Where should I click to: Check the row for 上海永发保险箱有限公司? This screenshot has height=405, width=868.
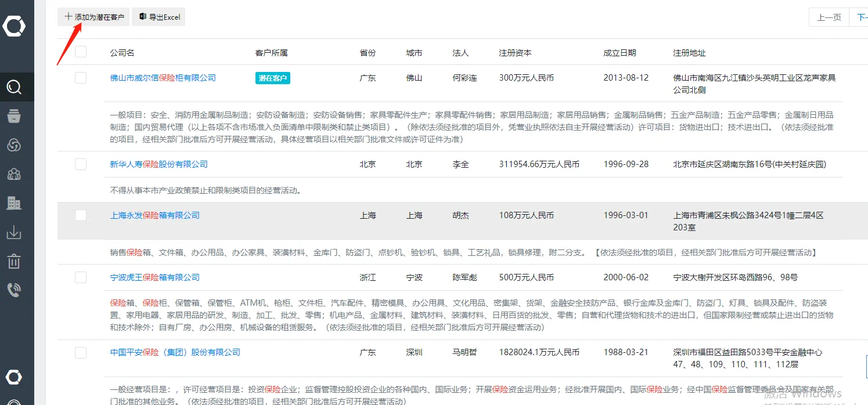(x=81, y=215)
